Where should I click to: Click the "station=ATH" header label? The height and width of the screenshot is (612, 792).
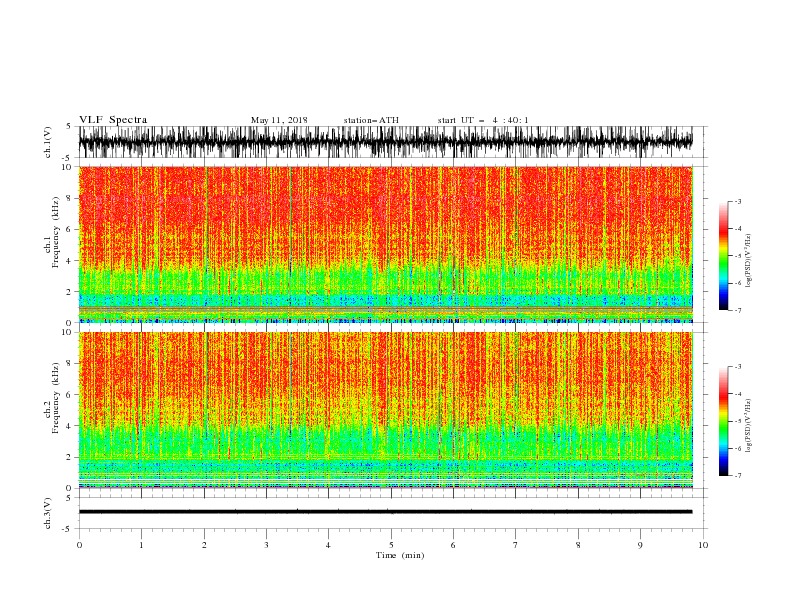[x=371, y=120]
